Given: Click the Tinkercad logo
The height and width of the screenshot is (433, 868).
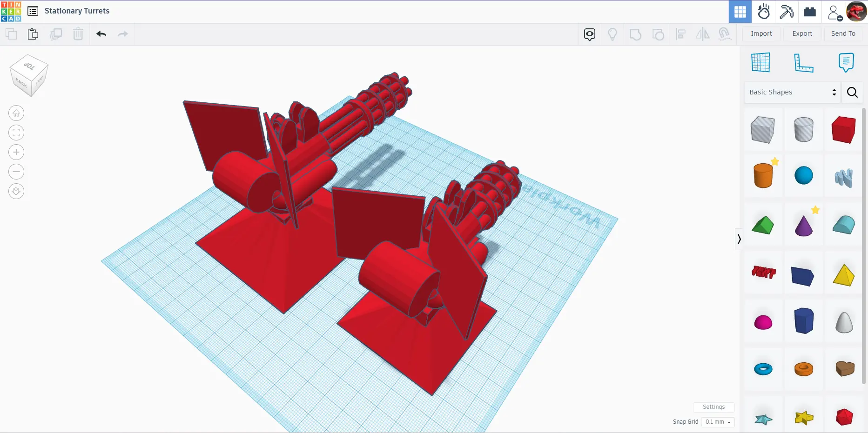Looking at the screenshot, I should point(11,11).
